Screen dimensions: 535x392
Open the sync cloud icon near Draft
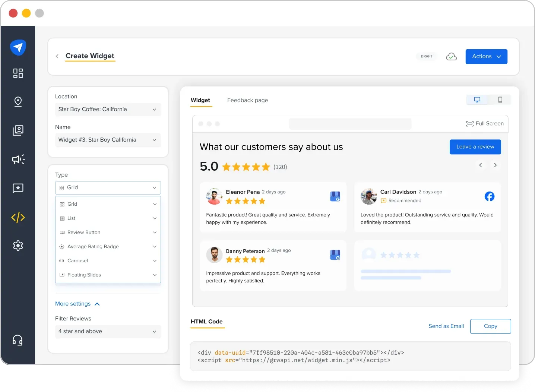click(452, 56)
